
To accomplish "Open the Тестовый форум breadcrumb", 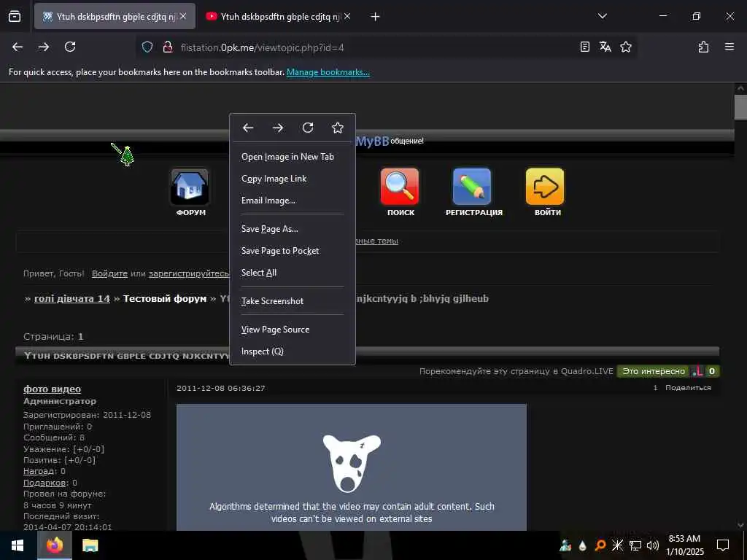I will (165, 298).
